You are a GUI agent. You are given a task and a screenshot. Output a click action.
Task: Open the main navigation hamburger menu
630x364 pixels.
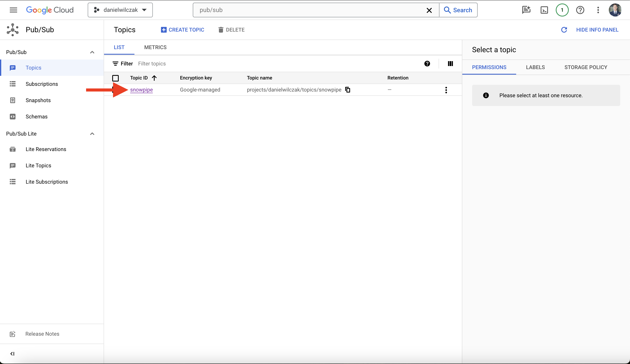pyautogui.click(x=13, y=10)
